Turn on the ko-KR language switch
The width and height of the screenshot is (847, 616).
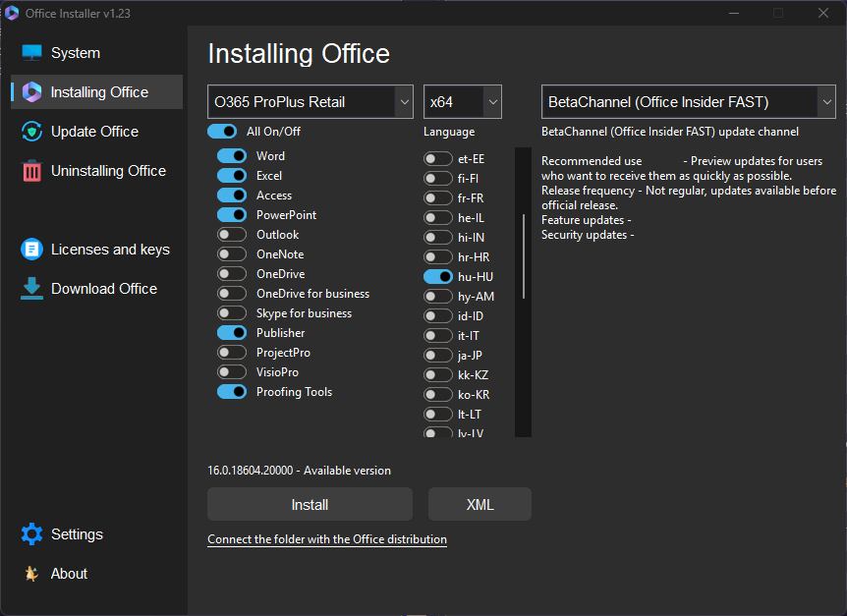[438, 395]
